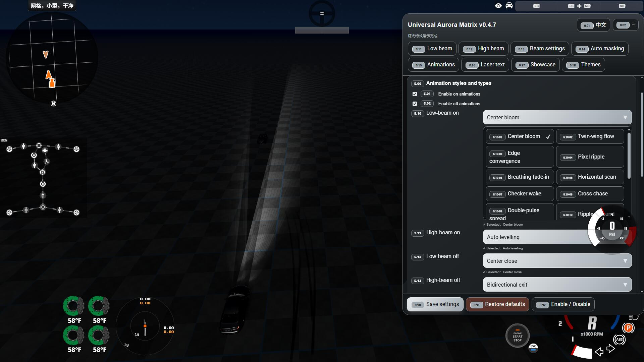The height and width of the screenshot is (362, 644).
Task: Open the Laser text tab
Action: pyautogui.click(x=485, y=65)
